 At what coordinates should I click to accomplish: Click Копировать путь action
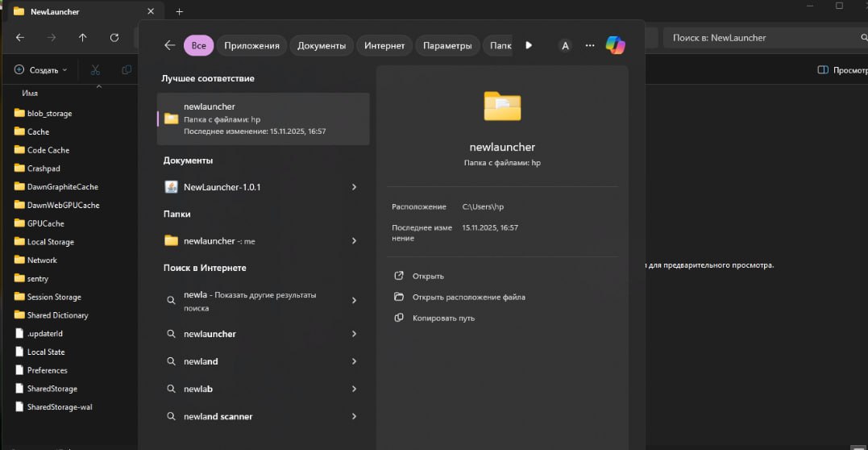(x=443, y=318)
